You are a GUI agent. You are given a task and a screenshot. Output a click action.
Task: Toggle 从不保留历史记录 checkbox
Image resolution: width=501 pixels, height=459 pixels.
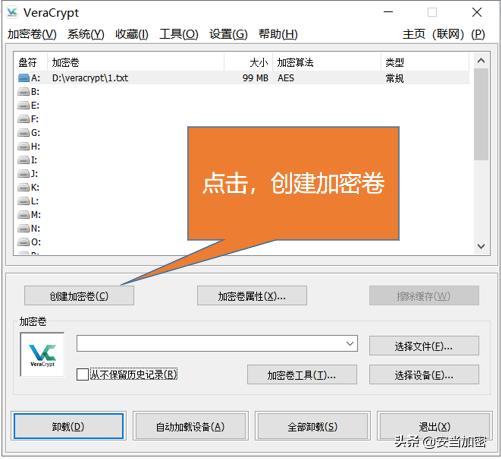point(82,374)
